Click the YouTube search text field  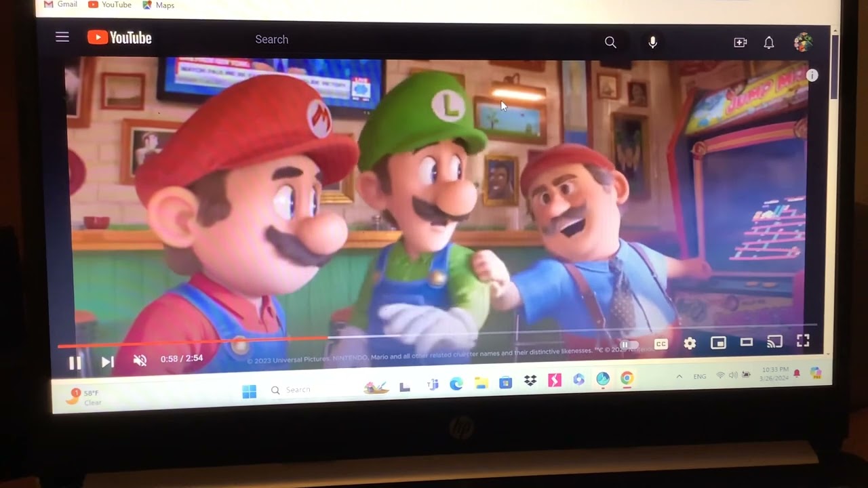coord(420,40)
